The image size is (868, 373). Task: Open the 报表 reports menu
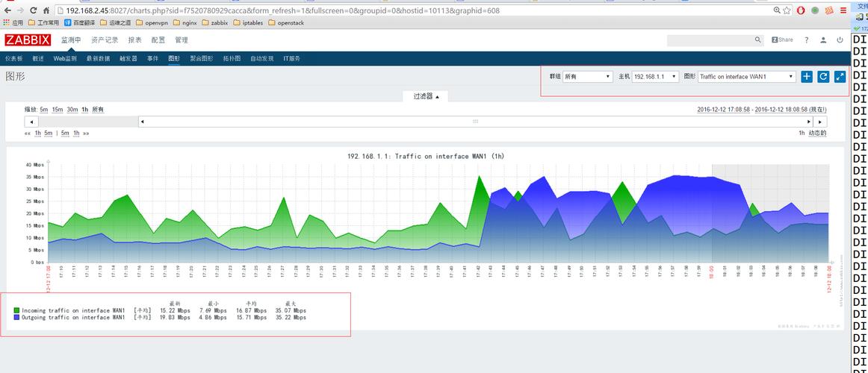point(134,40)
